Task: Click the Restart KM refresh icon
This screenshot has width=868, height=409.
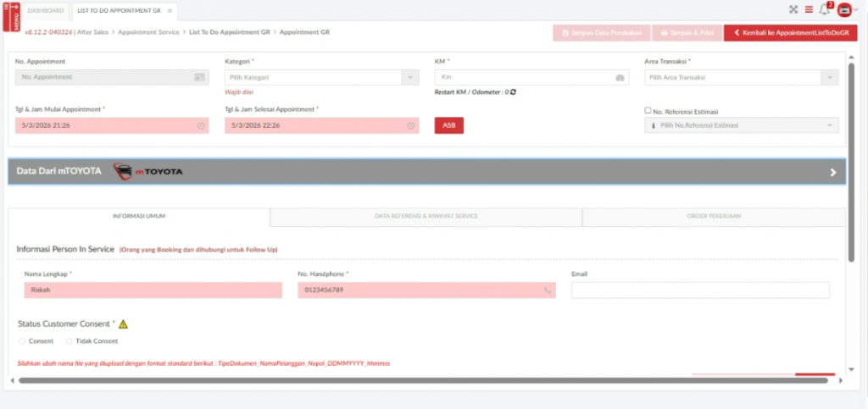Action: pos(513,91)
